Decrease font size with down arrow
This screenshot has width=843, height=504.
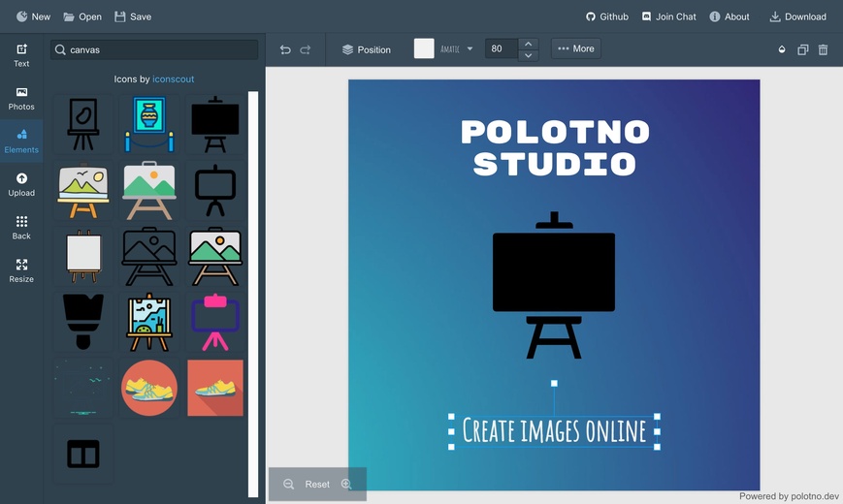point(528,55)
